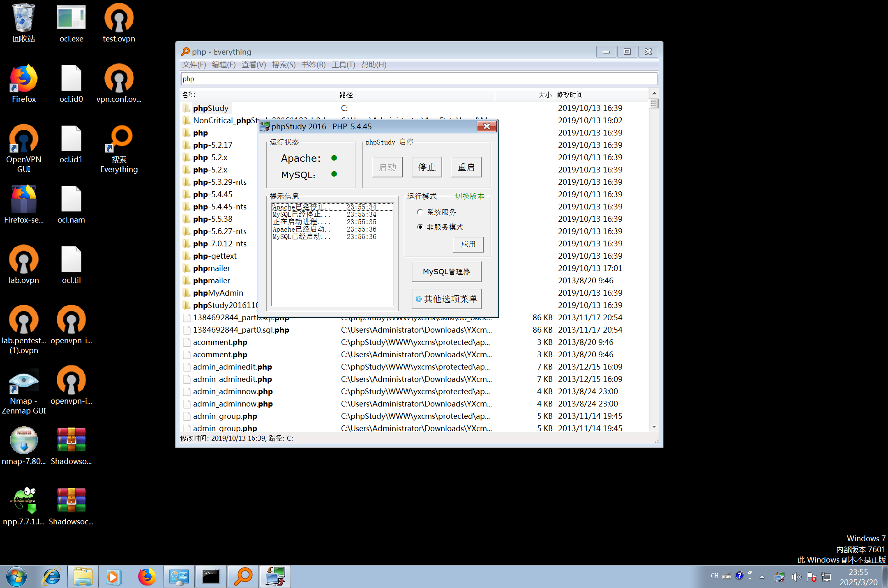Show hidden tray icons arrow

coord(762,577)
